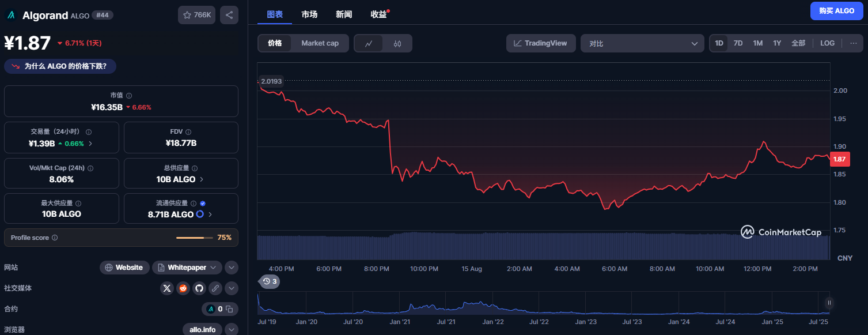
Task: Click the 75% profile score value
Action: click(x=224, y=238)
